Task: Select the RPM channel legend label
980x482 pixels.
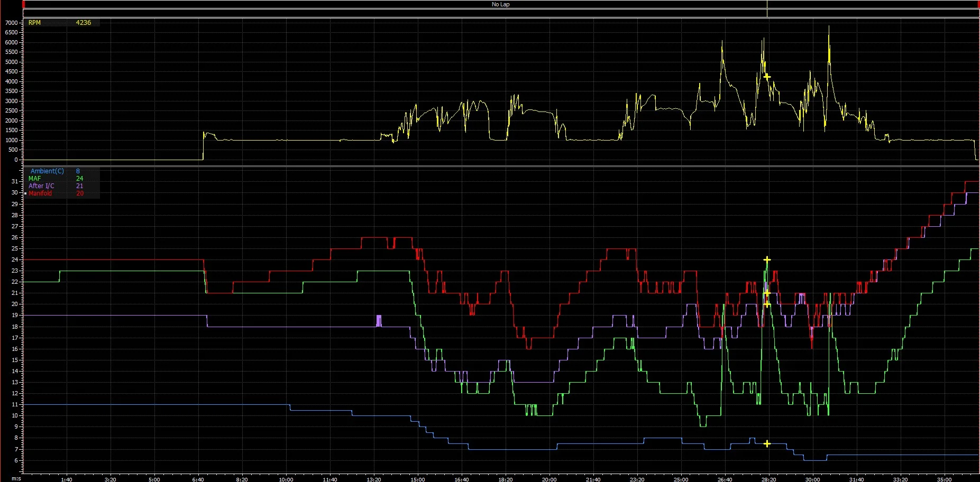Action: click(34, 23)
